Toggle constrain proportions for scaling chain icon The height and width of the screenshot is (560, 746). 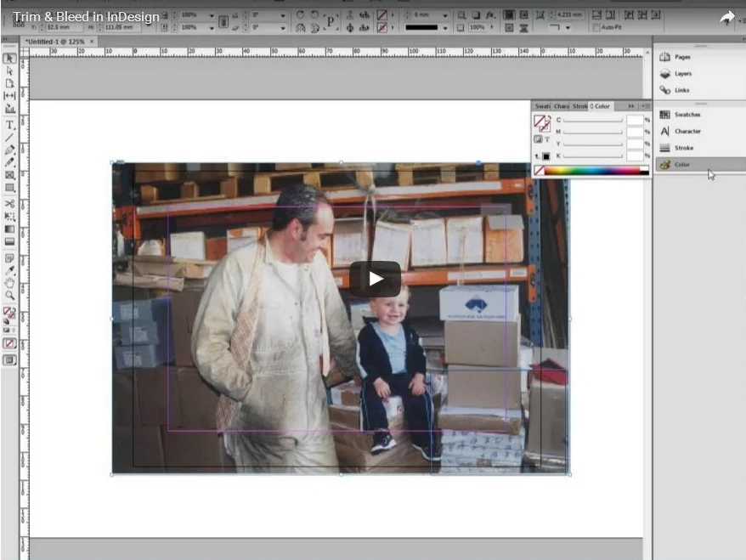tap(223, 21)
